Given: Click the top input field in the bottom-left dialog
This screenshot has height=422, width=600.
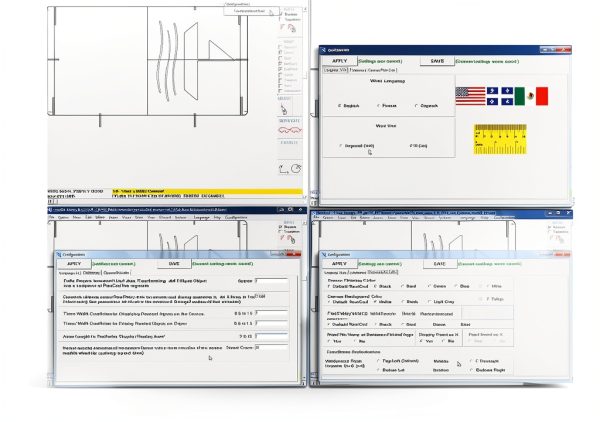Looking at the screenshot, I should 271,281.
